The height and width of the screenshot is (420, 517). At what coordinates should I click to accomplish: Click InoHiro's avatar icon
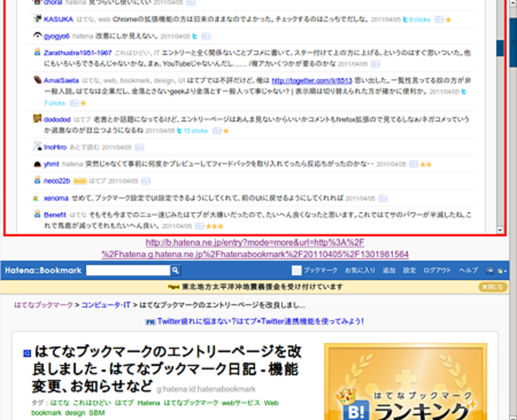pyautogui.click(x=37, y=146)
